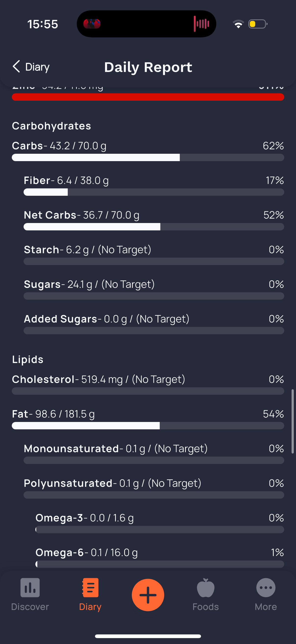Tap the Wi-Fi status icon
The image size is (296, 644).
(x=238, y=24)
